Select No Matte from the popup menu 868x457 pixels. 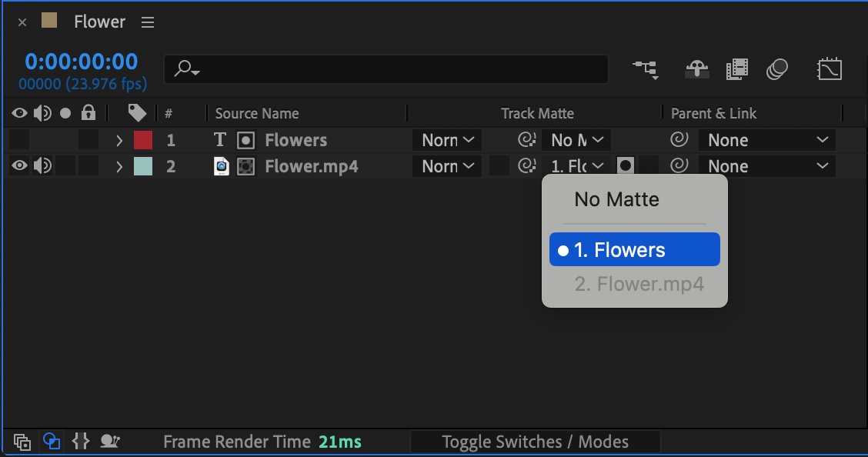pos(616,200)
